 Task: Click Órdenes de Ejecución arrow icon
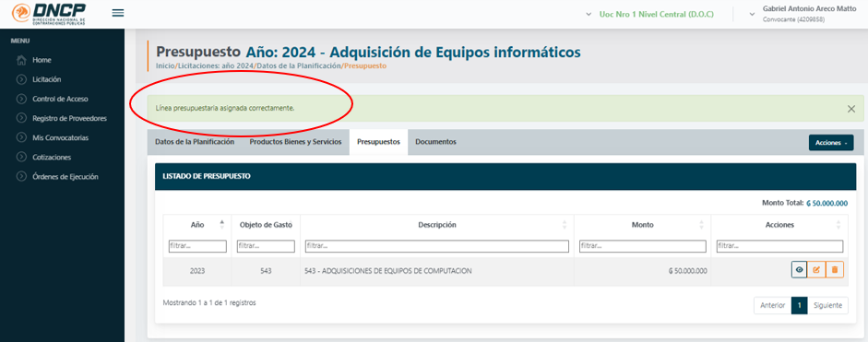(x=21, y=177)
